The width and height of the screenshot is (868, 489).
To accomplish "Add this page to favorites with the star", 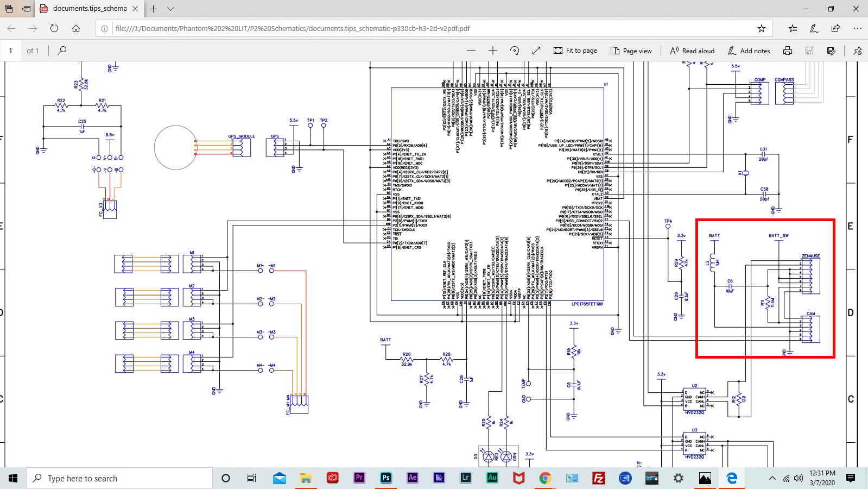I will click(762, 28).
